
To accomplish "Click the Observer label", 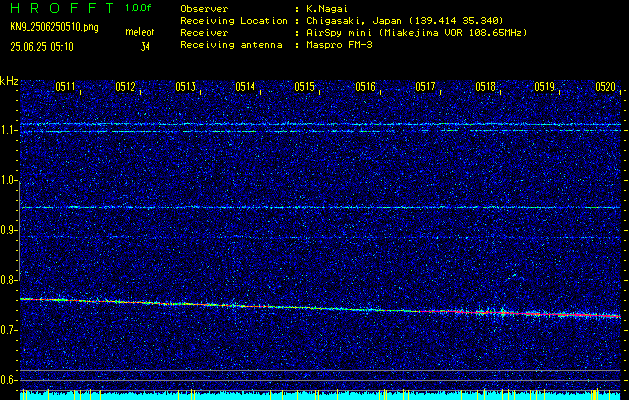I will pos(204,9).
